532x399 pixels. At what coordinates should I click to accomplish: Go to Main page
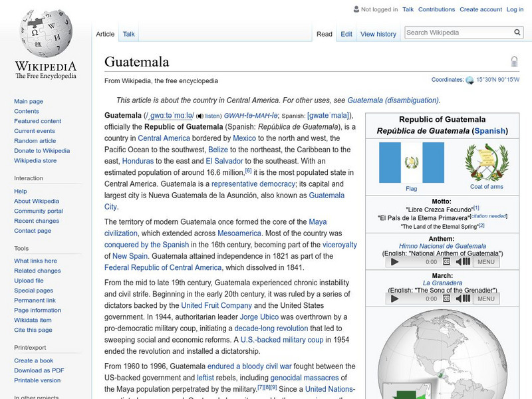point(29,102)
